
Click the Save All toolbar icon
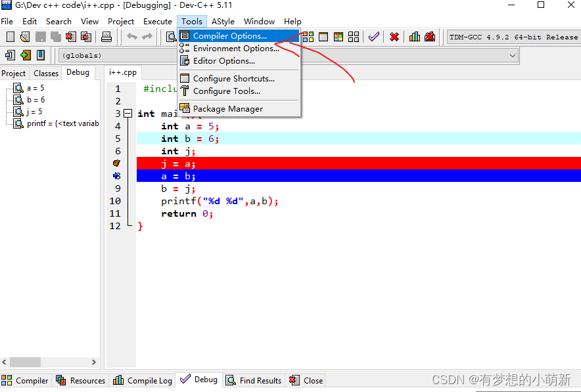[56, 37]
